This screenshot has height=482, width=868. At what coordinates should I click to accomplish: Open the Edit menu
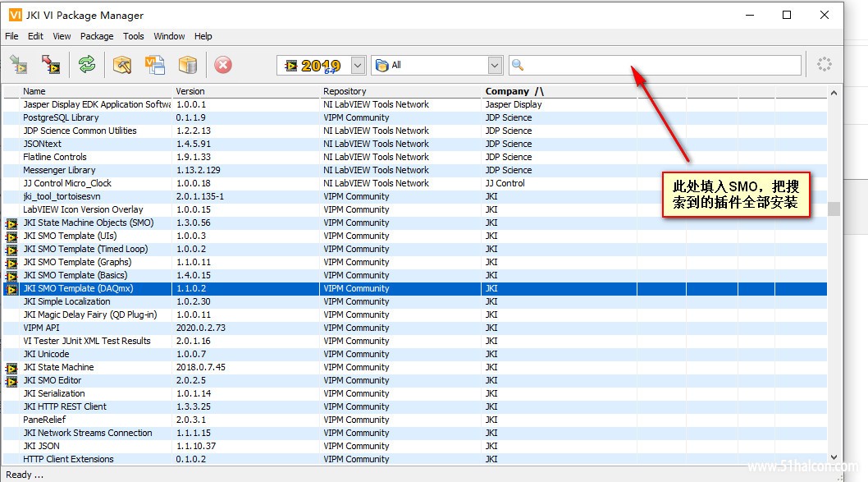click(35, 36)
